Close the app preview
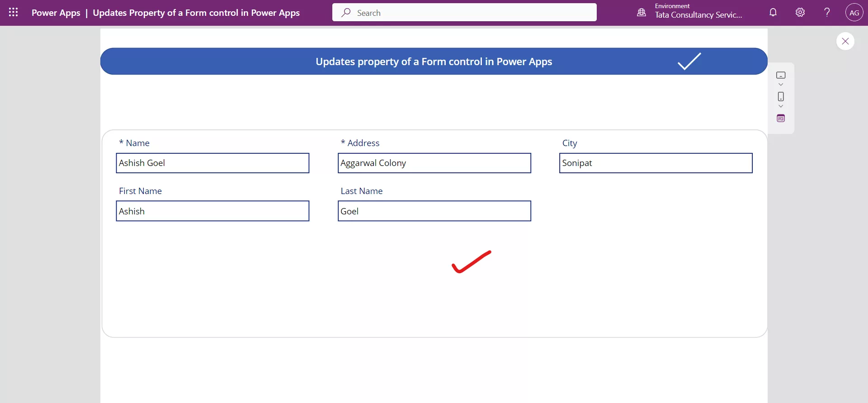This screenshot has width=868, height=403. tap(845, 41)
